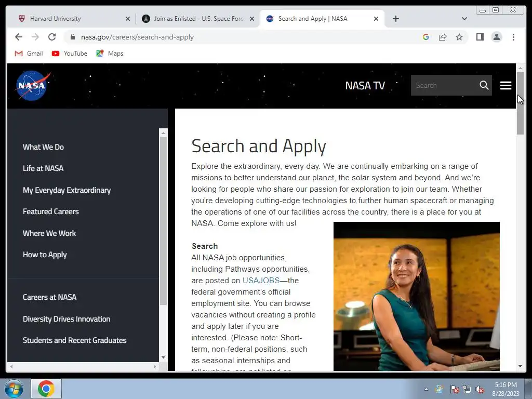Click the padlock site info icon
Viewport: 532px width, 399px height.
pos(72,37)
